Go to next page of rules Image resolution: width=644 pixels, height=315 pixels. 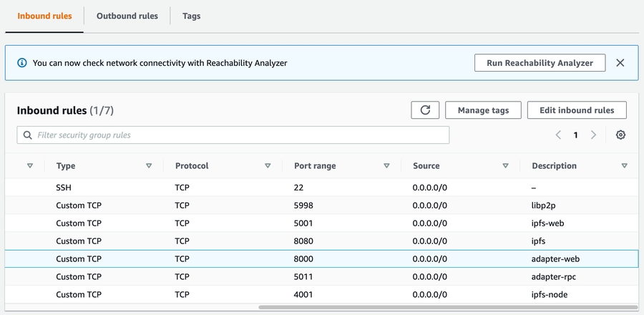593,135
